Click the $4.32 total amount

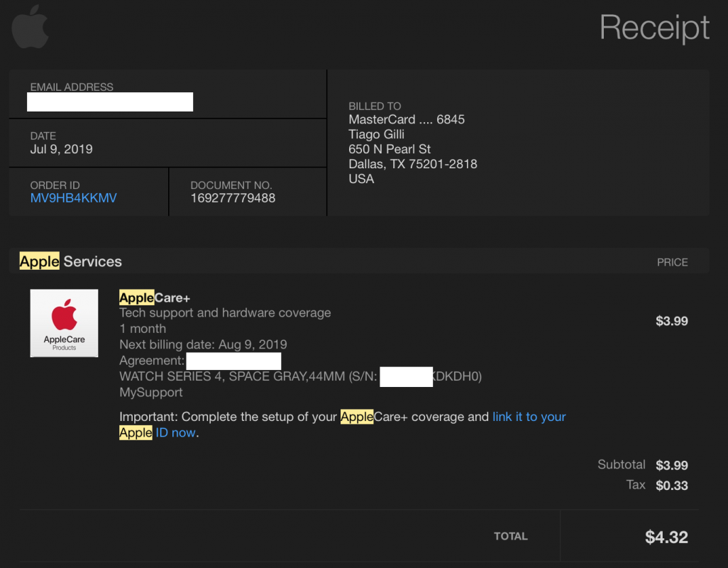[666, 537]
